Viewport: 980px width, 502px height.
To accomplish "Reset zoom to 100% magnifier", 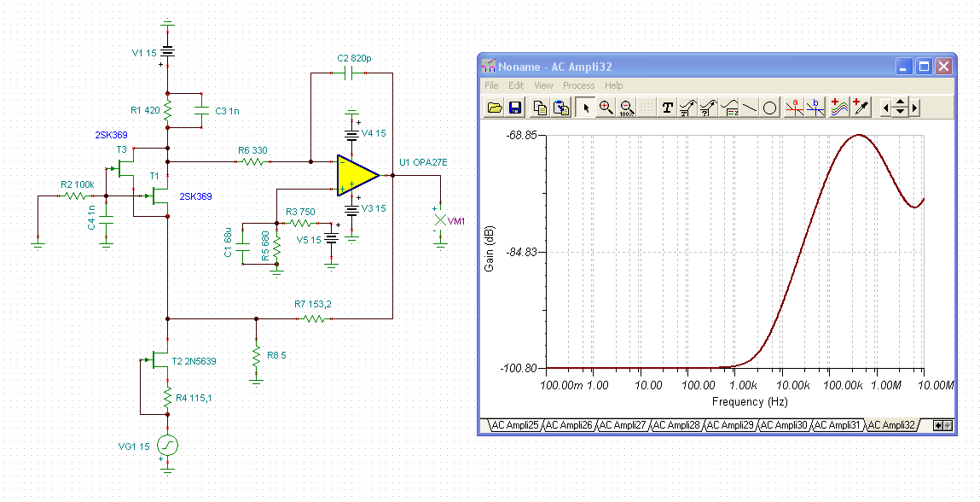I will coord(627,108).
